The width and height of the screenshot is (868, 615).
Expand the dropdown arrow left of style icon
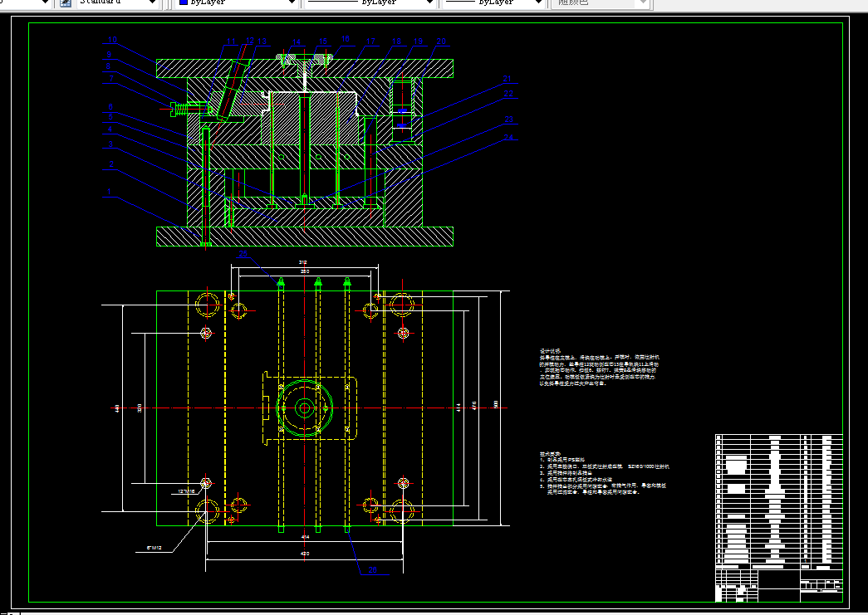pyautogui.click(x=46, y=2)
